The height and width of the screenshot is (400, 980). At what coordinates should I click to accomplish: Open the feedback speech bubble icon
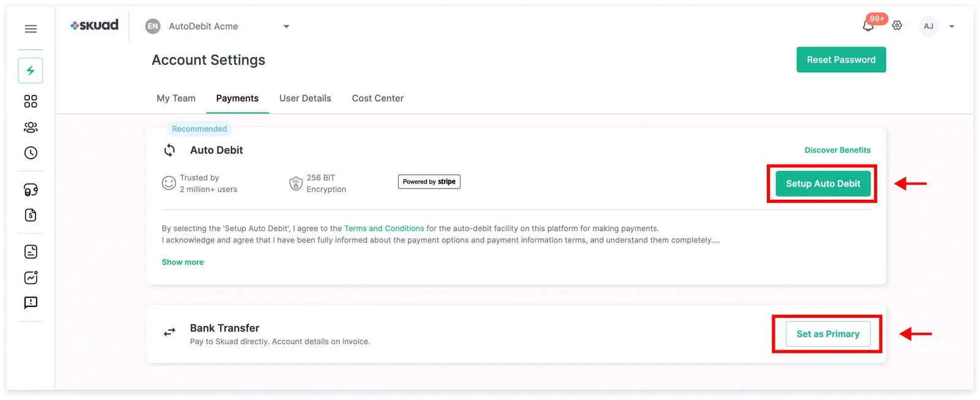click(x=31, y=303)
